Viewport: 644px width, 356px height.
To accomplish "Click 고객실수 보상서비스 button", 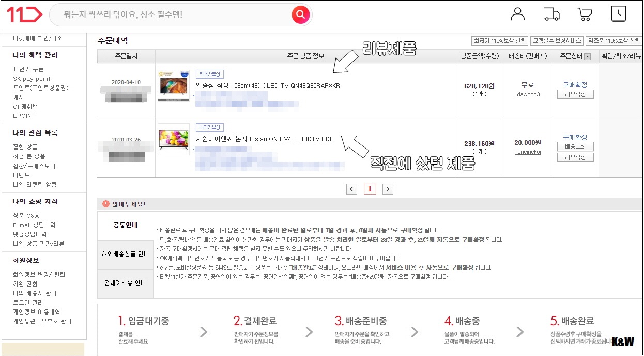I will tap(558, 41).
